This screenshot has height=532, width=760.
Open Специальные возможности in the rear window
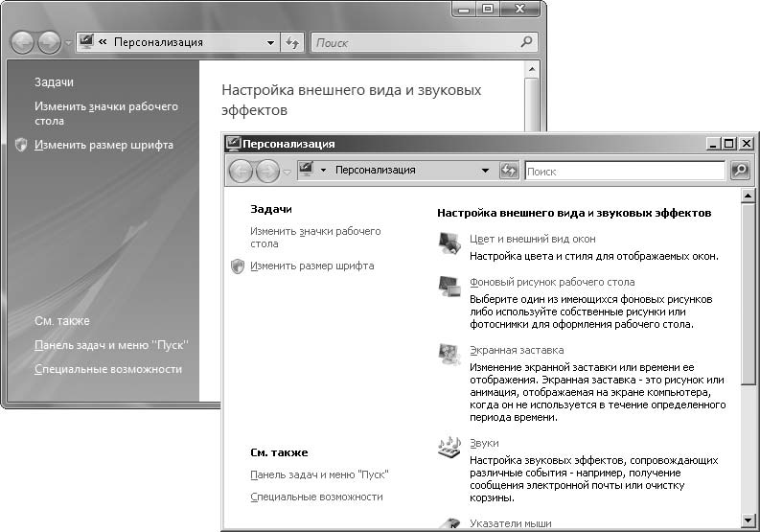(108, 369)
